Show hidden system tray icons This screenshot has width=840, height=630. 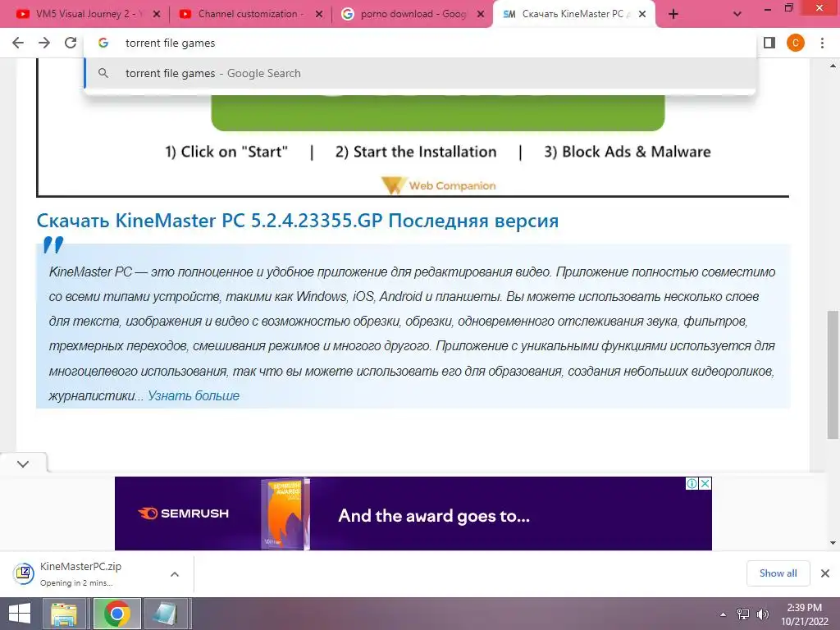(x=724, y=614)
